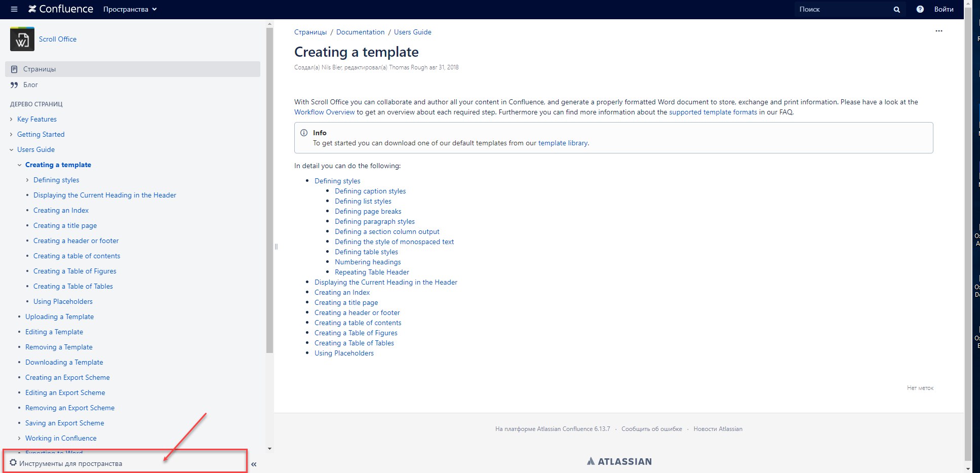980x473 pixels.
Task: Select Downloading a Template in tree
Action: point(64,362)
